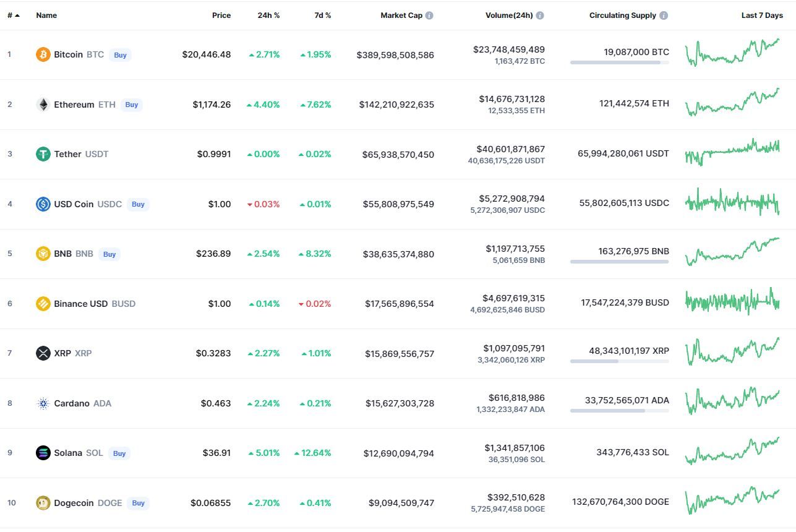This screenshot has height=532, width=796.
Task: Open the USD Coin USDC page link
Action: 88,204
